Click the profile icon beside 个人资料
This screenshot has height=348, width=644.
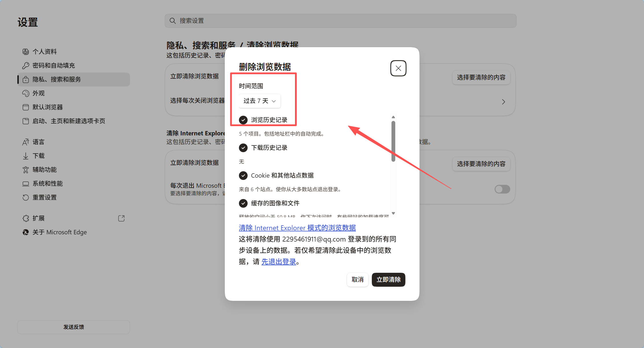(26, 51)
